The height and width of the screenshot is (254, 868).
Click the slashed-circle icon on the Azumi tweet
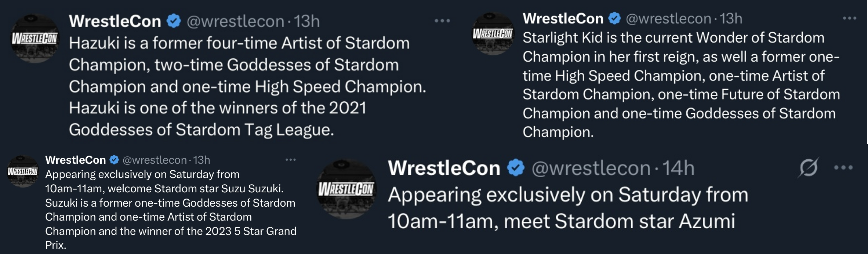(x=808, y=168)
